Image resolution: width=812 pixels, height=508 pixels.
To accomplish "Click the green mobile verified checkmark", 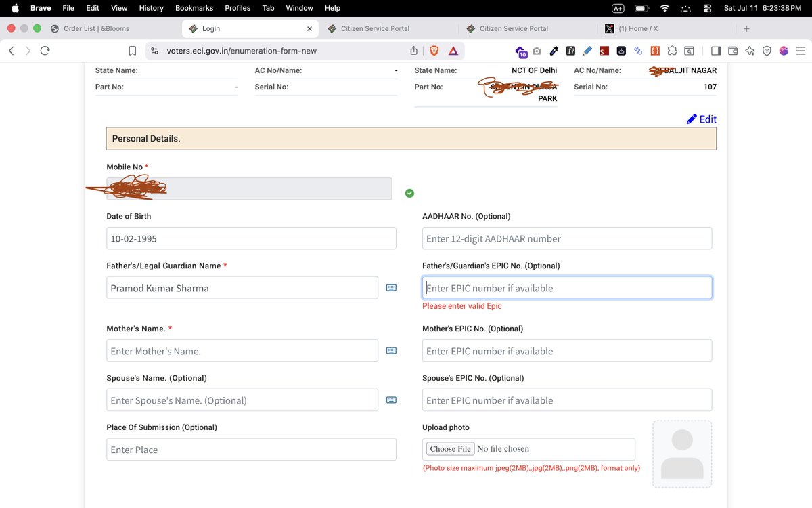I will [x=409, y=193].
